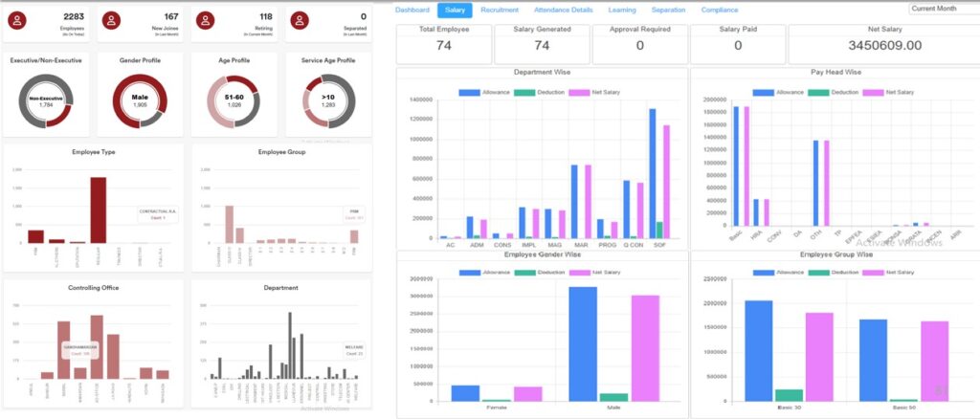This screenshot has width=980, height=419.
Task: Click the New Joinee card person icon
Action: (114, 20)
